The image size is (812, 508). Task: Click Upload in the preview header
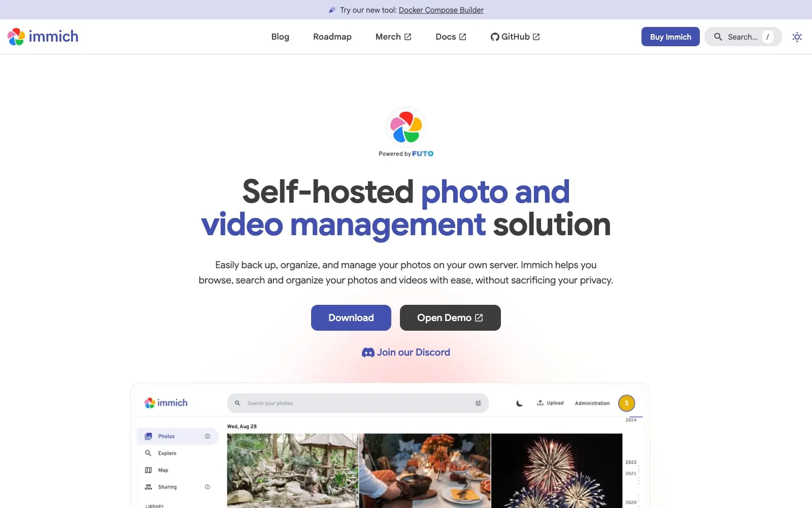point(550,403)
